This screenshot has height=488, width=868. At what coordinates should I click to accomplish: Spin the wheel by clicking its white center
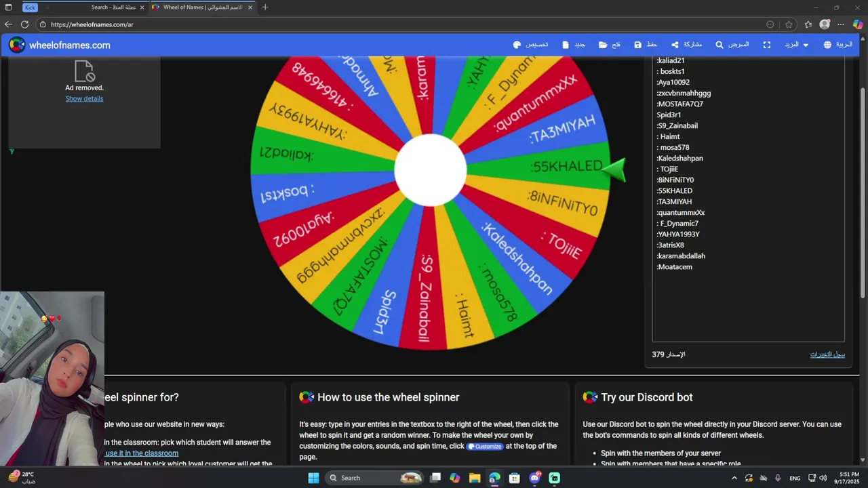[431, 170]
